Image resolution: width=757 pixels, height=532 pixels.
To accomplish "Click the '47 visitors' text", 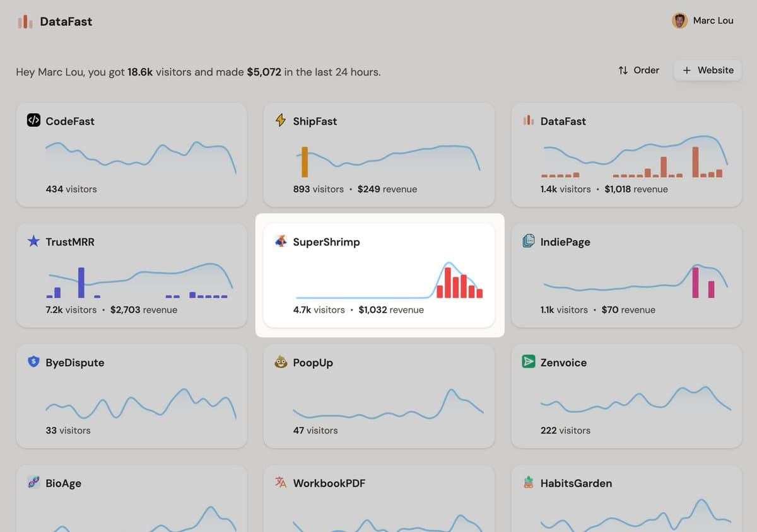I will pyautogui.click(x=315, y=431).
